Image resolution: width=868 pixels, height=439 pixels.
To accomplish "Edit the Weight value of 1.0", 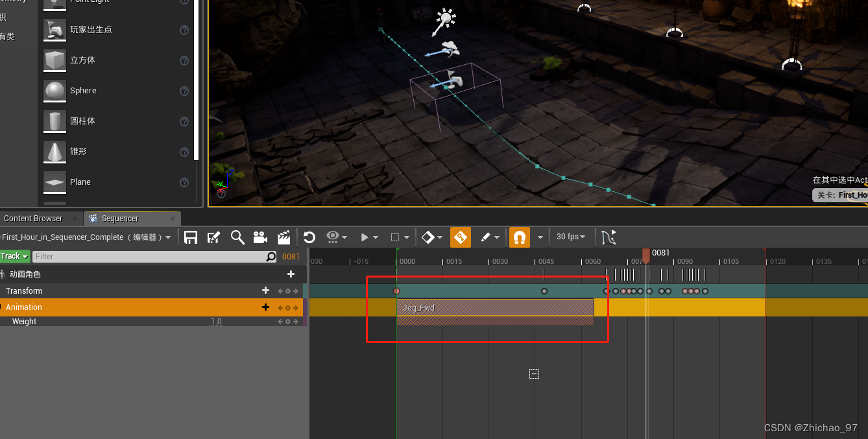I will [216, 321].
